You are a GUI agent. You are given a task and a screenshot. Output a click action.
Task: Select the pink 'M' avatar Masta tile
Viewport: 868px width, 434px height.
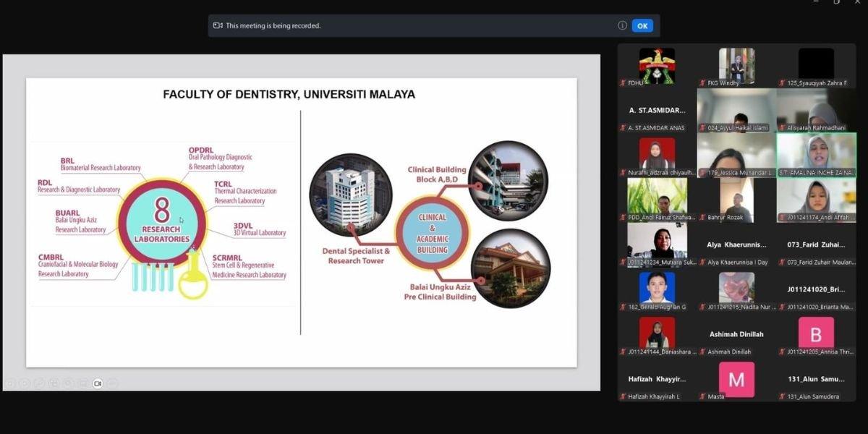pyautogui.click(x=736, y=379)
